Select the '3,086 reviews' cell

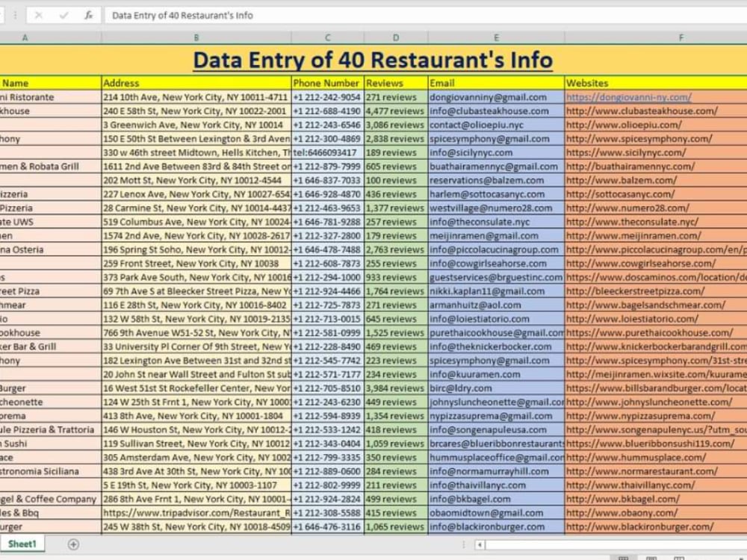tap(396, 125)
